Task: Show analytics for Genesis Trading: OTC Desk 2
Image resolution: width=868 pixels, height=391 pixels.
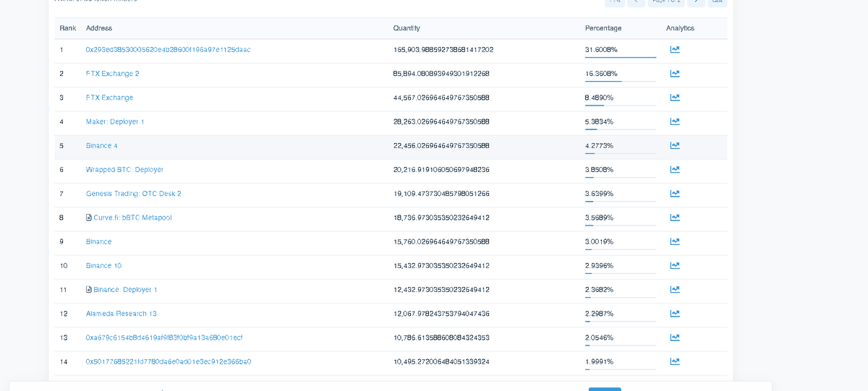Action: (x=675, y=194)
